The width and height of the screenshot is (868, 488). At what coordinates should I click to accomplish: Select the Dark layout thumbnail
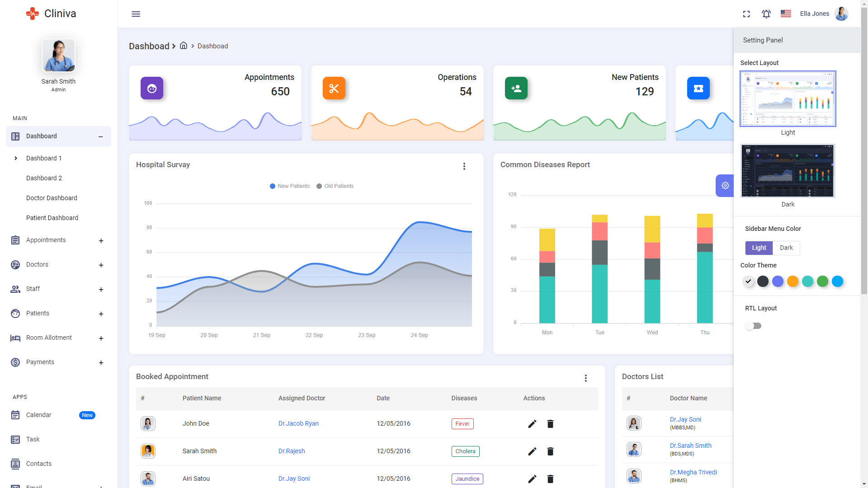point(788,171)
